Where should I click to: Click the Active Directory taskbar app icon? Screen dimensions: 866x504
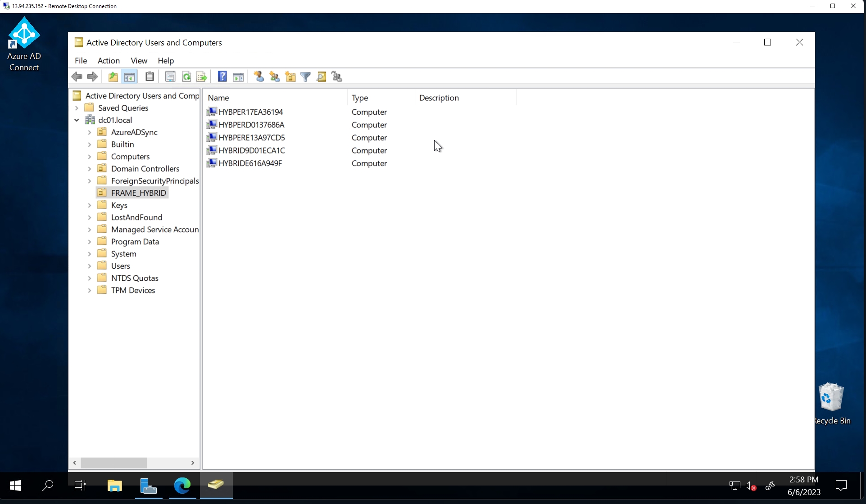click(216, 486)
